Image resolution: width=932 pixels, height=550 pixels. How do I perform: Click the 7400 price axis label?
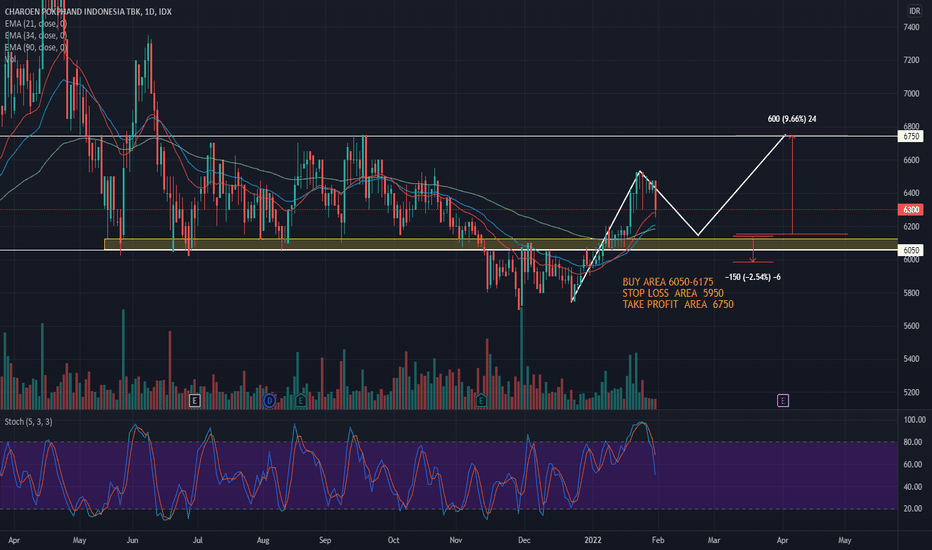[911, 27]
